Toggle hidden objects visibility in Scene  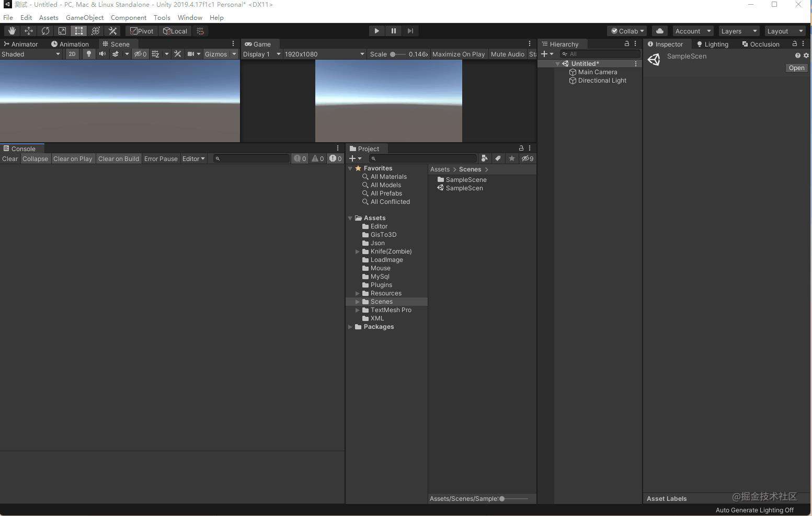tap(140, 54)
